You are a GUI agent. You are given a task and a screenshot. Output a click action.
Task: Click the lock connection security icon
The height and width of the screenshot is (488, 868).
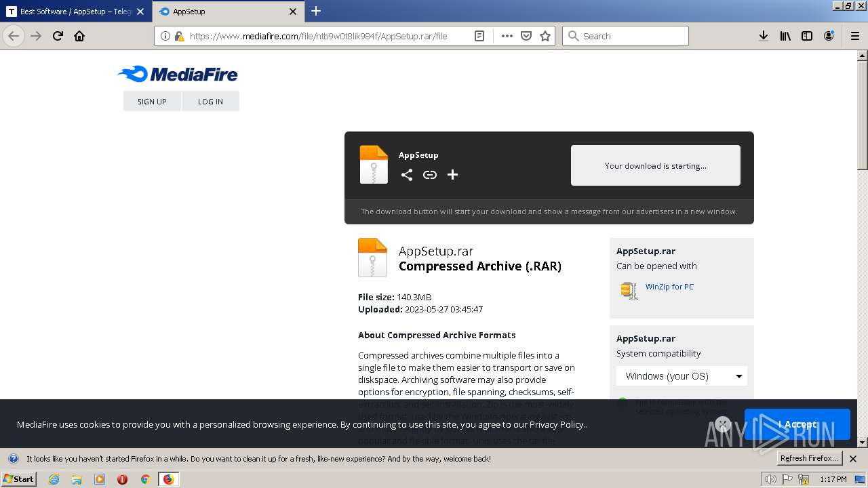pos(179,36)
